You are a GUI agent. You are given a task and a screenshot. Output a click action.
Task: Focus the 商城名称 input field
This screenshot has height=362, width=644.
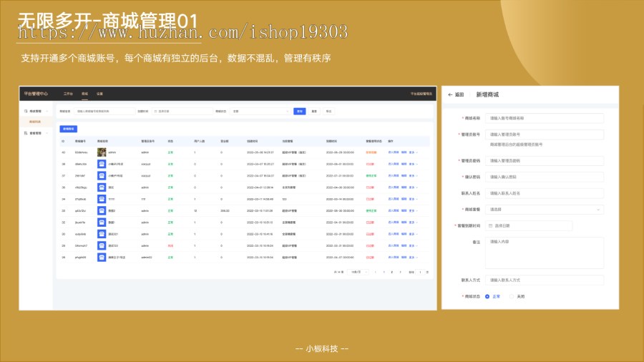coord(545,118)
